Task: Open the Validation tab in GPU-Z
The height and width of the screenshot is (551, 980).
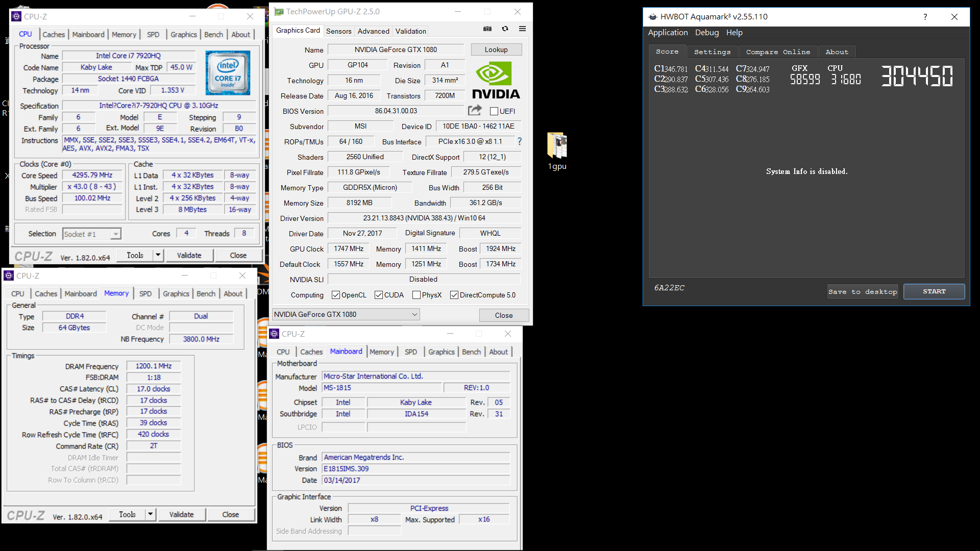Action: [410, 31]
